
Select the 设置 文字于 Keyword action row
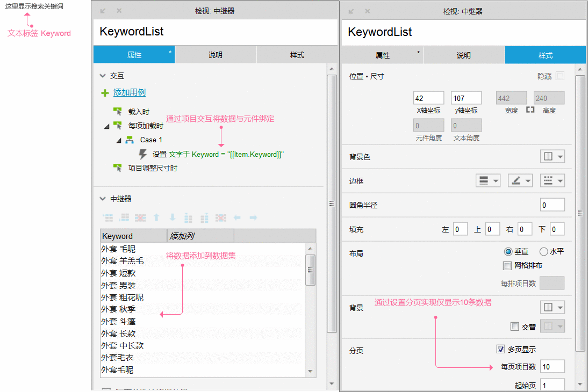[218, 155]
